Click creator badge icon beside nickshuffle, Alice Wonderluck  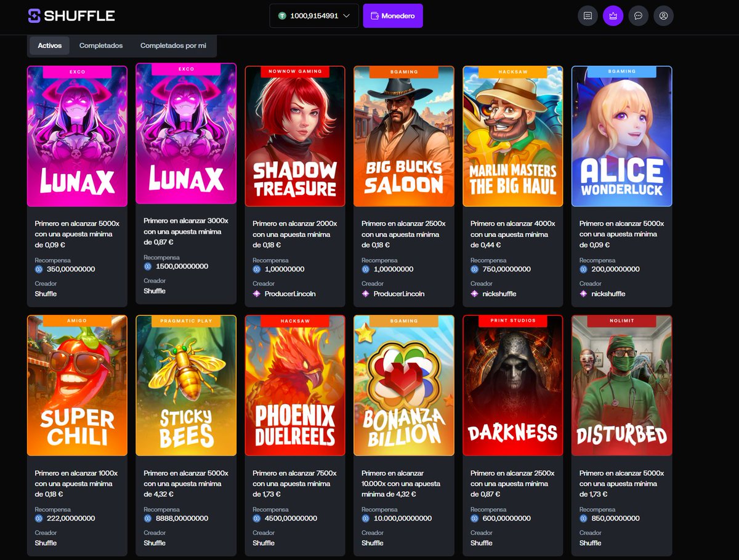(x=584, y=294)
